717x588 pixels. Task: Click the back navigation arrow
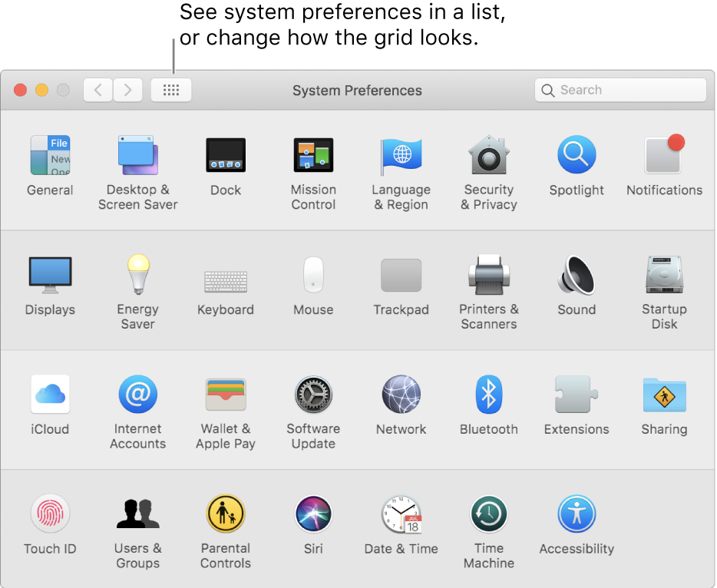coord(97,90)
